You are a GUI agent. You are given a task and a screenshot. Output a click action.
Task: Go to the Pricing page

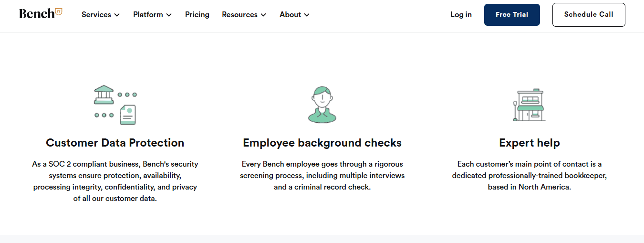coord(197,15)
